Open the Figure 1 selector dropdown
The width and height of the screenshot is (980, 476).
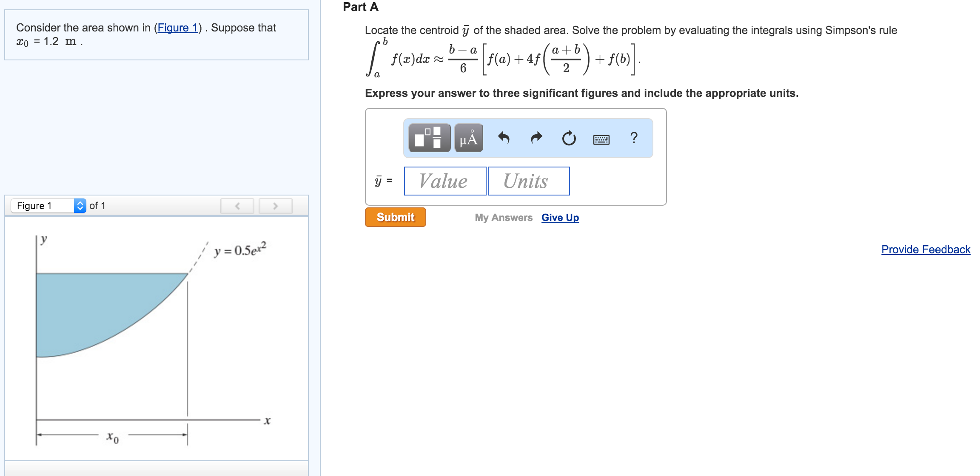pos(48,206)
